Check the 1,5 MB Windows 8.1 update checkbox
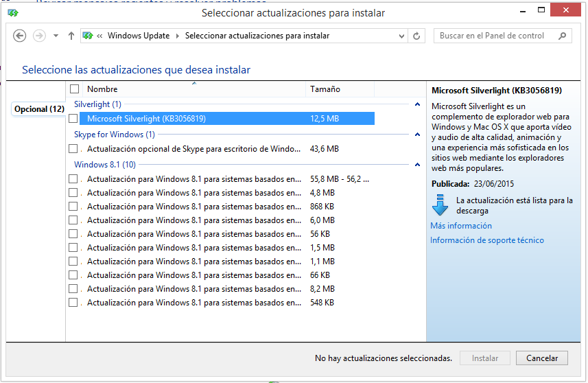This screenshot has width=588, height=383. coord(73,248)
